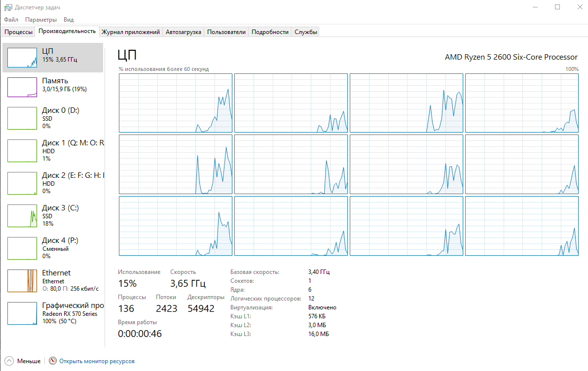Open the Файл menu
Image resolution: width=588 pixels, height=371 pixels.
[11, 20]
